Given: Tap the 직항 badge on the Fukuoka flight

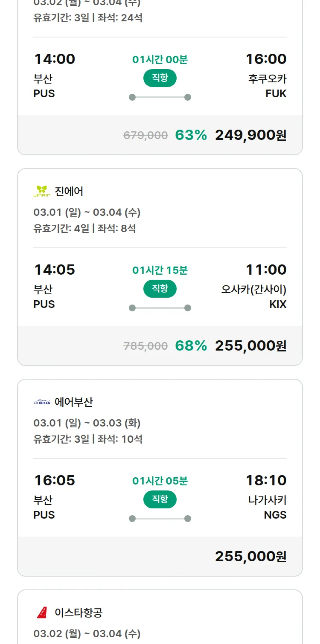Looking at the screenshot, I should click(160, 78).
